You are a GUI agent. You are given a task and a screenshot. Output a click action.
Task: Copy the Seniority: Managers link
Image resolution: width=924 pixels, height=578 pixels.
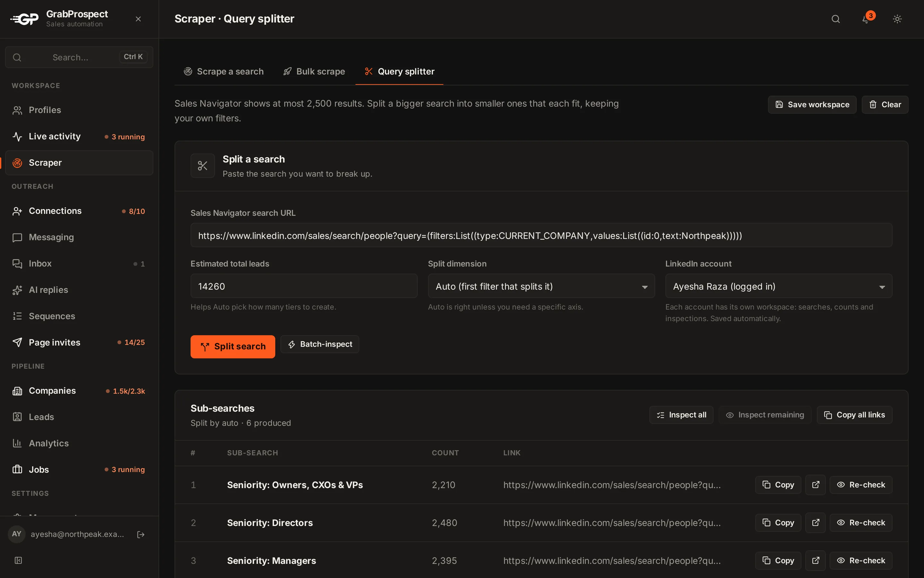click(x=778, y=561)
